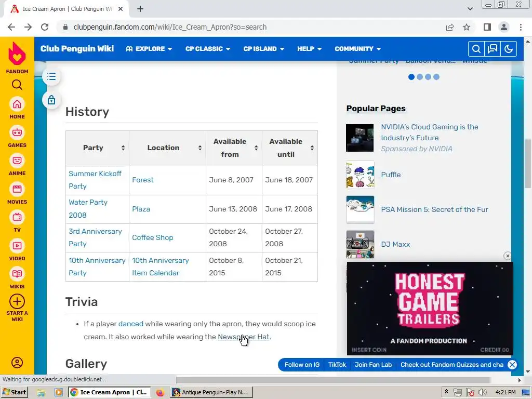Open PSA Mission 5 popular page
532x399 pixels.
[x=434, y=209]
